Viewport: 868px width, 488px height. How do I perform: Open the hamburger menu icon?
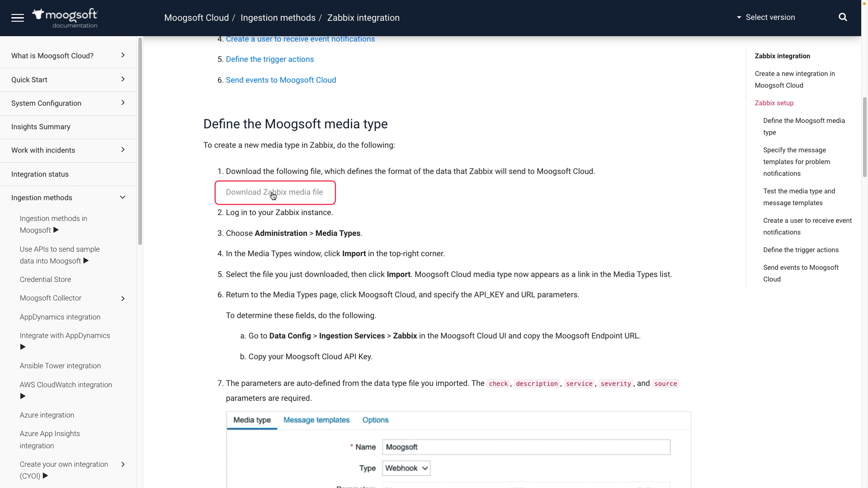pyautogui.click(x=18, y=18)
